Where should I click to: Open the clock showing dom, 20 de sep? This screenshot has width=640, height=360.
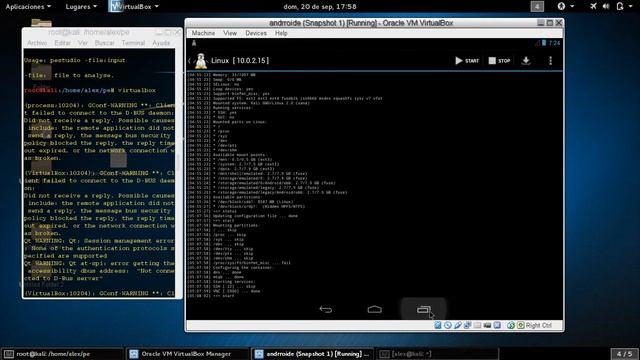(320, 7)
